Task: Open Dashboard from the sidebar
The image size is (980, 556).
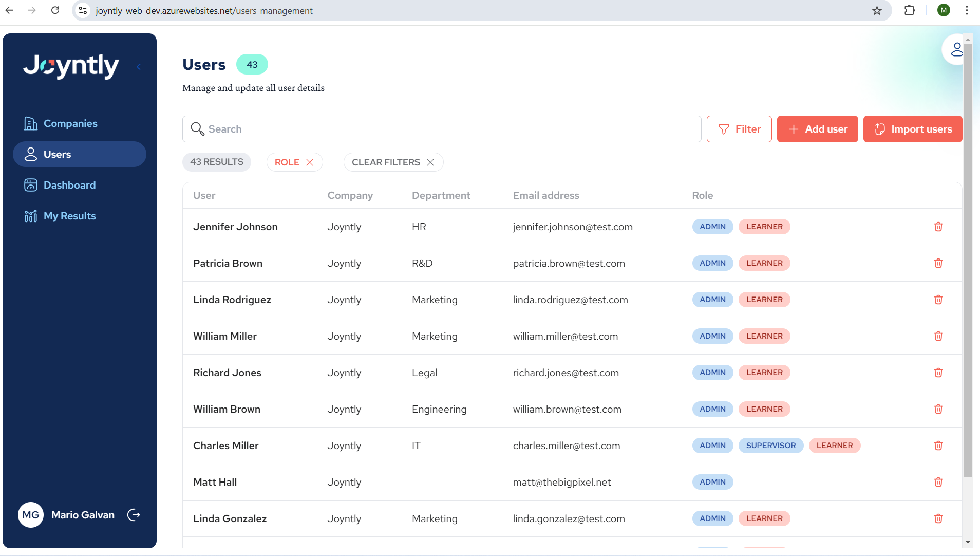Action: pos(69,185)
